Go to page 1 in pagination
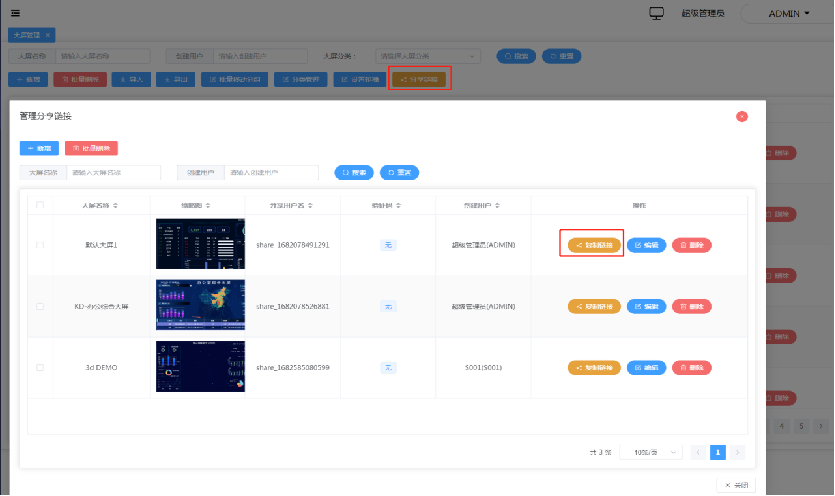 pos(717,452)
